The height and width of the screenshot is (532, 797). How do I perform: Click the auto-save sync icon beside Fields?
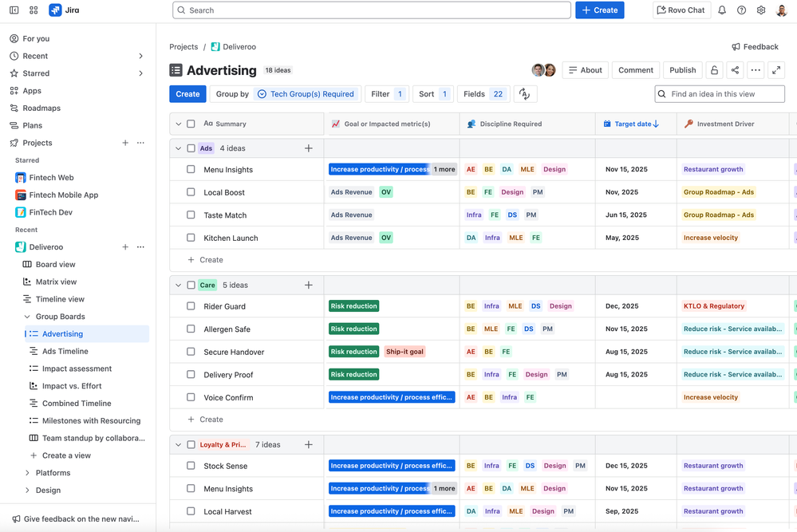(x=525, y=94)
